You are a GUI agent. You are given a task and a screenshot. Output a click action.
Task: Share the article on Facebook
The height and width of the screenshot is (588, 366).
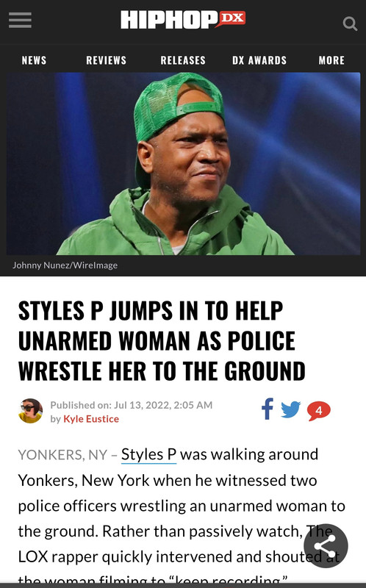268,409
